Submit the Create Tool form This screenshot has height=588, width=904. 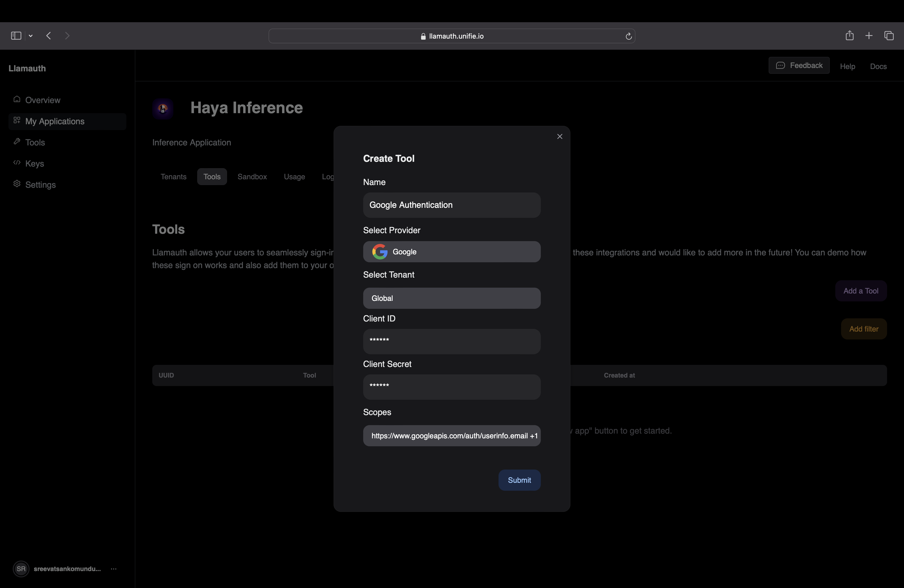(519, 480)
